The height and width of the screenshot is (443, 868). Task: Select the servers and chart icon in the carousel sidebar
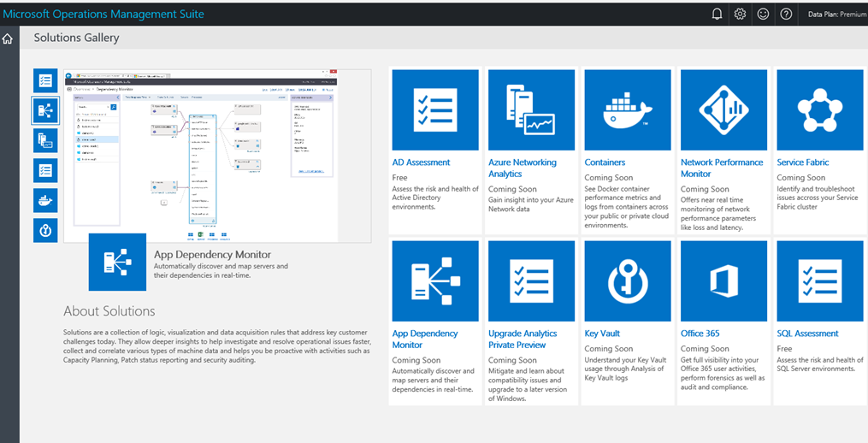pyautogui.click(x=45, y=140)
